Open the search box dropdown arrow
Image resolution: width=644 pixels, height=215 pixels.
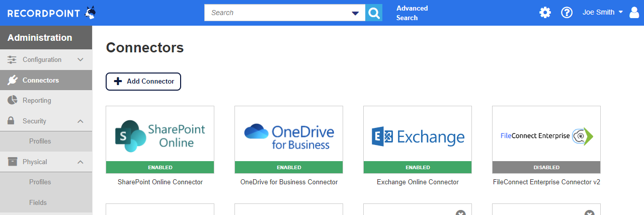(355, 13)
